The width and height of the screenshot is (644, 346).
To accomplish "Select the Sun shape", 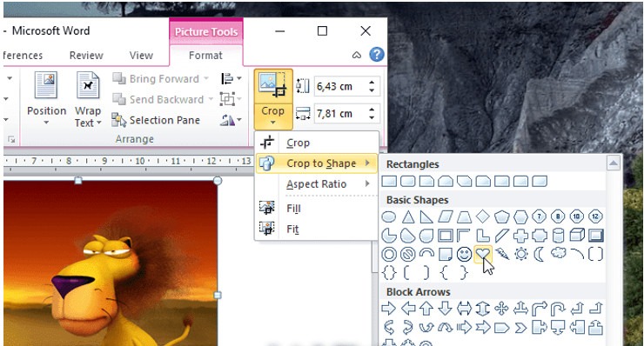I will click(520, 254).
